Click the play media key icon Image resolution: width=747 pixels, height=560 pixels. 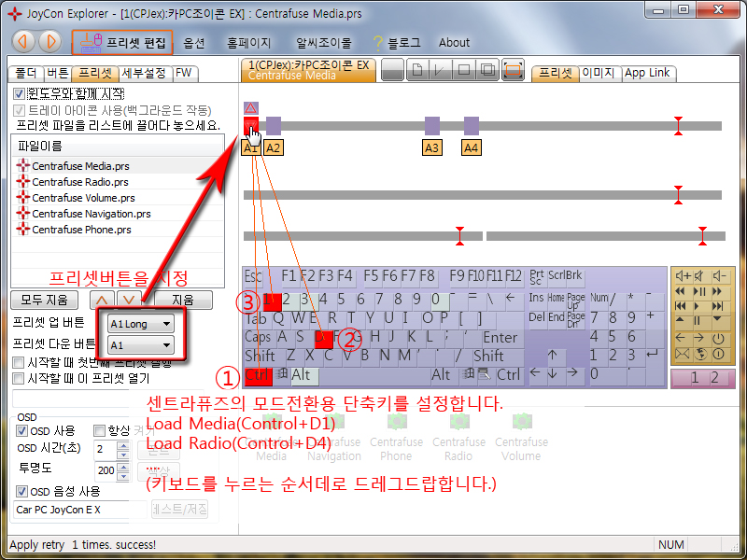pyautogui.click(x=697, y=306)
